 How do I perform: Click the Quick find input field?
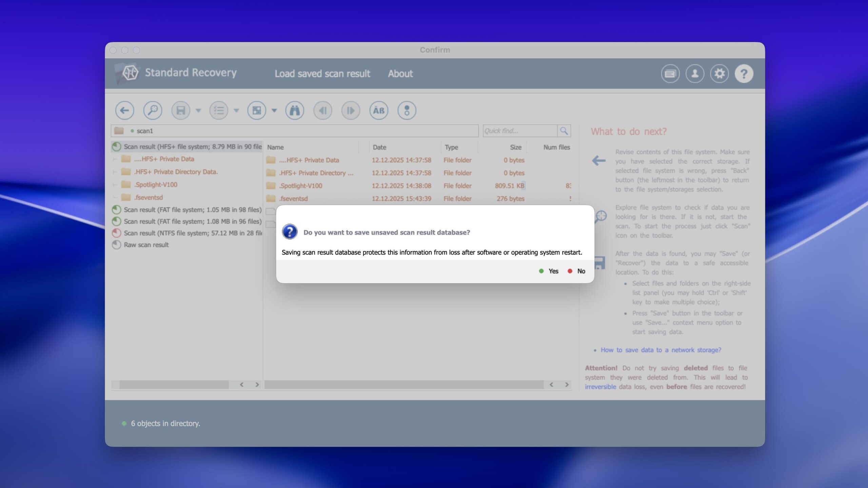click(519, 131)
